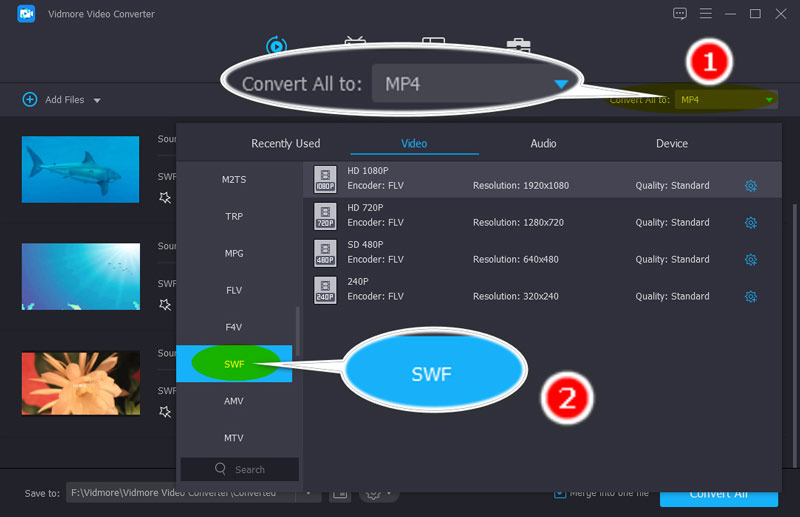Screen dimensions: 800x517
Task: Click the Converter icon in top navigation
Action: [x=276, y=46]
